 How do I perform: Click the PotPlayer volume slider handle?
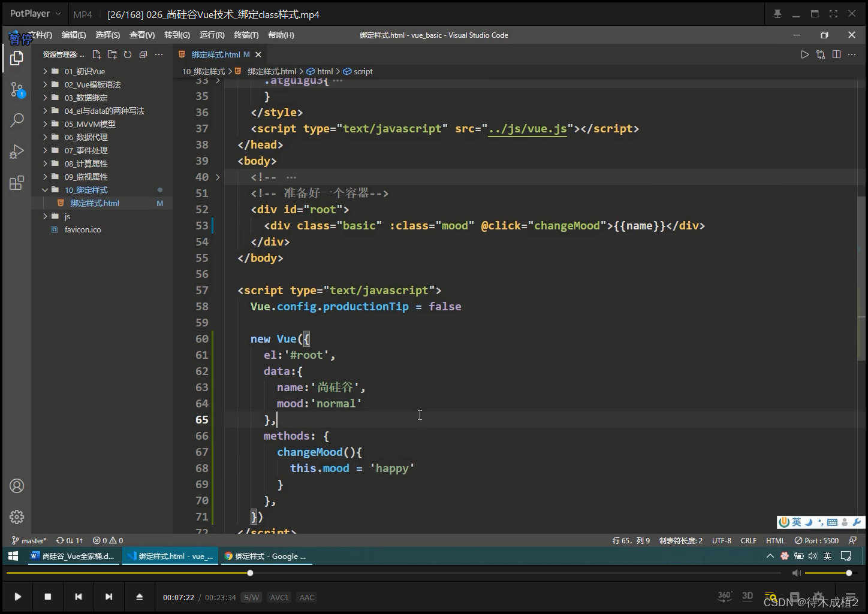849,573
